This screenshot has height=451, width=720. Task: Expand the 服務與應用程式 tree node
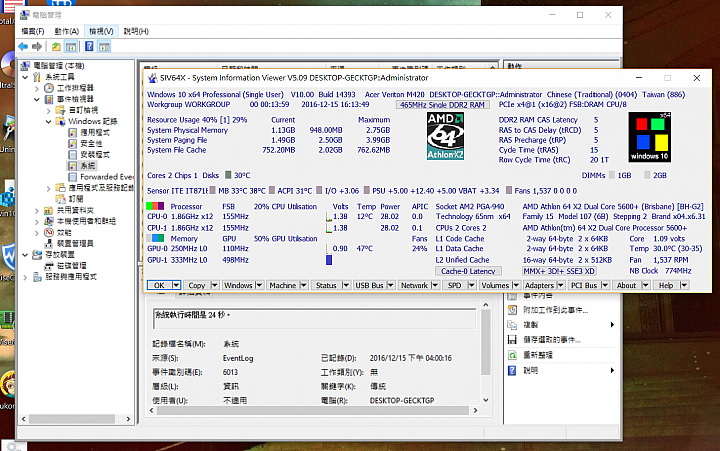coord(25,277)
